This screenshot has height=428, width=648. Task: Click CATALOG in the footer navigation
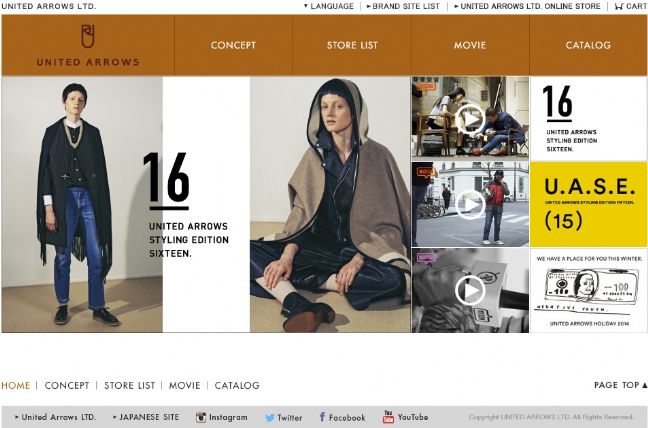coord(237,385)
